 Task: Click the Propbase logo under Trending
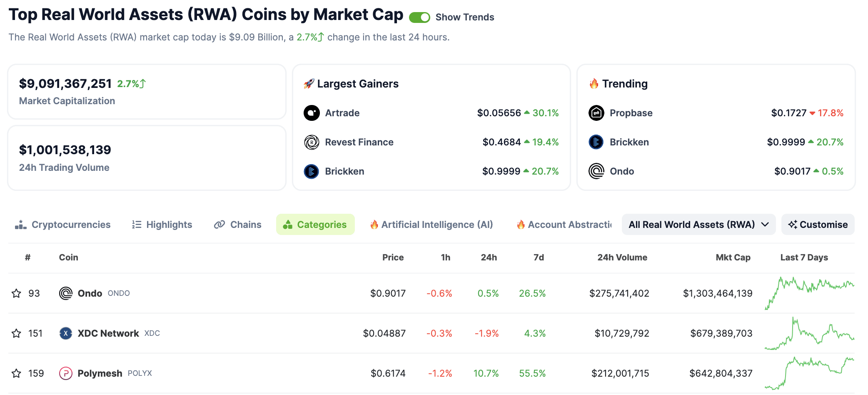(x=596, y=113)
